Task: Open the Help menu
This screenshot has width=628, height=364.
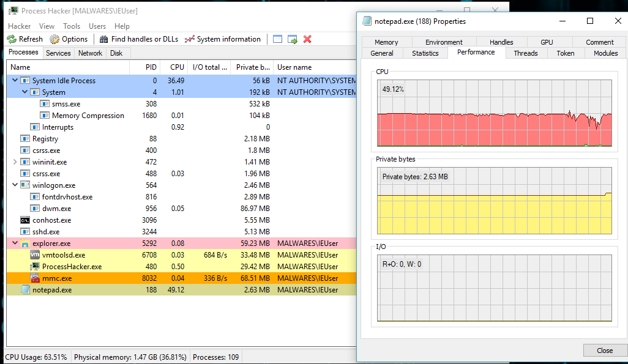Action: [122, 26]
